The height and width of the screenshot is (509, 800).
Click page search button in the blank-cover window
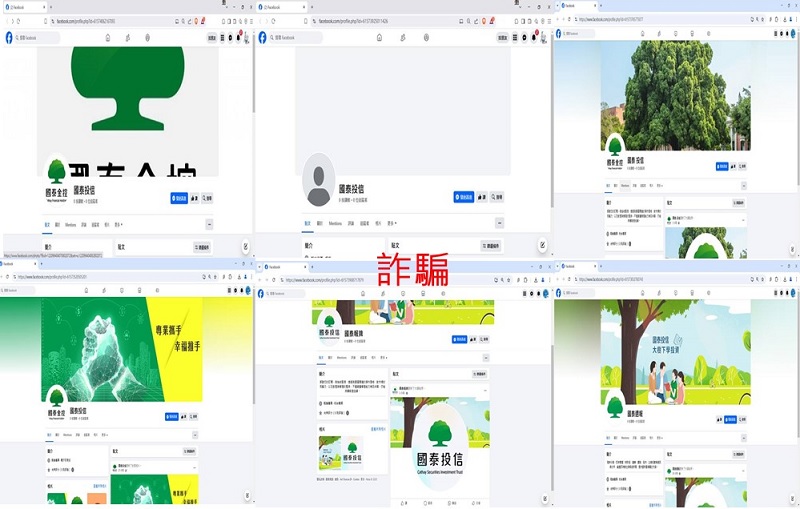(x=497, y=197)
